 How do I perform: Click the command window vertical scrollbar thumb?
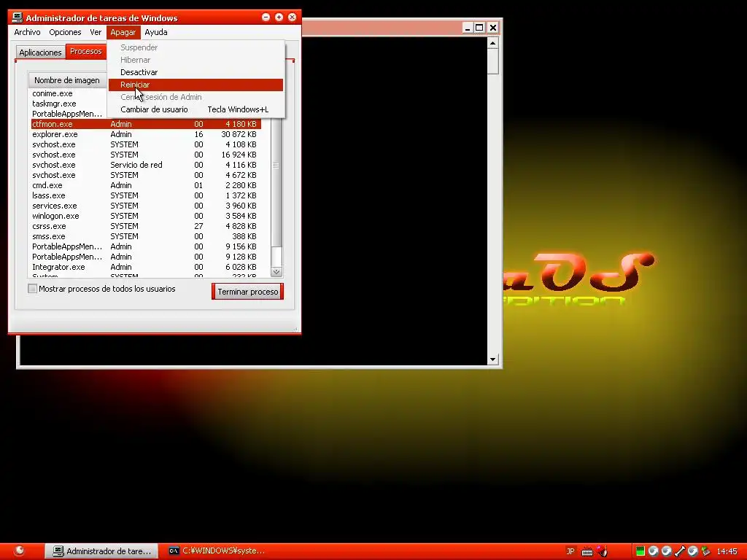tap(493, 62)
